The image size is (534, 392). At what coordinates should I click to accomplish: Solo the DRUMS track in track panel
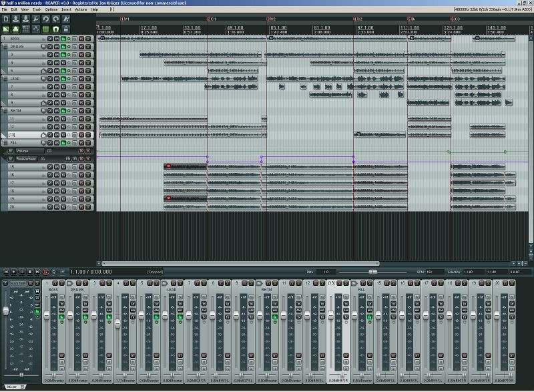coord(88,47)
